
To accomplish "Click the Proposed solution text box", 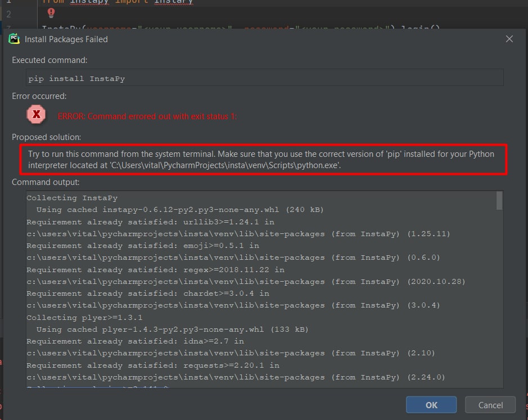I will pyautogui.click(x=264, y=159).
